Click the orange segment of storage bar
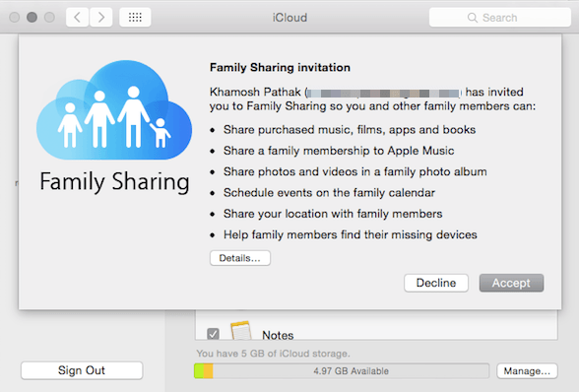This screenshot has width=579, height=392. tap(209, 371)
